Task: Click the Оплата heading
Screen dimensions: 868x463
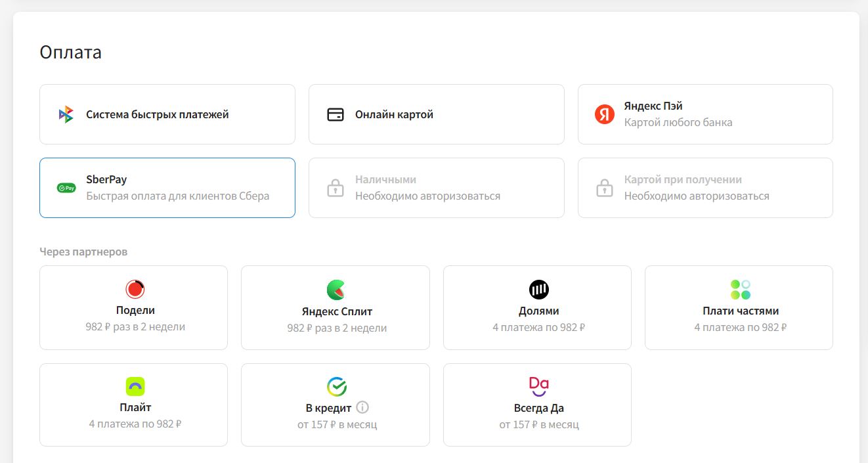Action: 71,53
